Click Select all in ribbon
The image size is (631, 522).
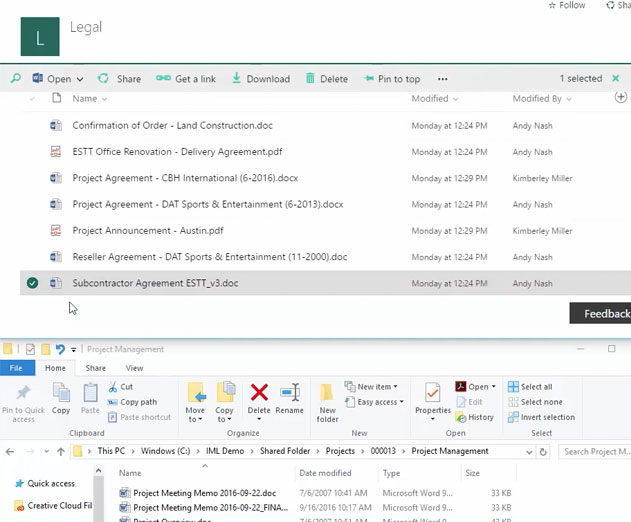point(530,387)
